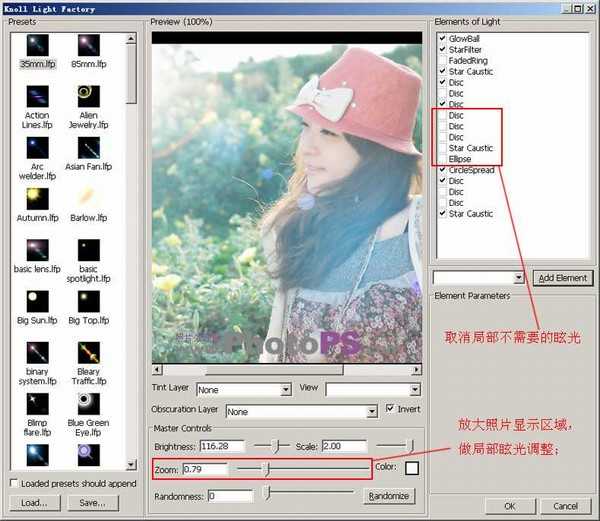
Task: Pick the Bleary Traffic.lfp preset icon
Action: 88,351
